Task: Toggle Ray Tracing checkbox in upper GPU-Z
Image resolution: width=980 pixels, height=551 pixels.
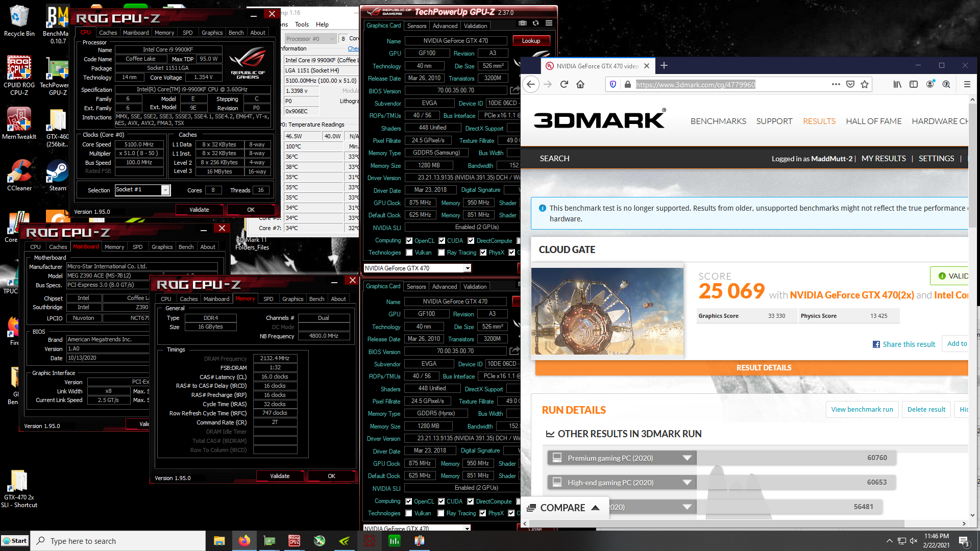Action: coord(441,253)
